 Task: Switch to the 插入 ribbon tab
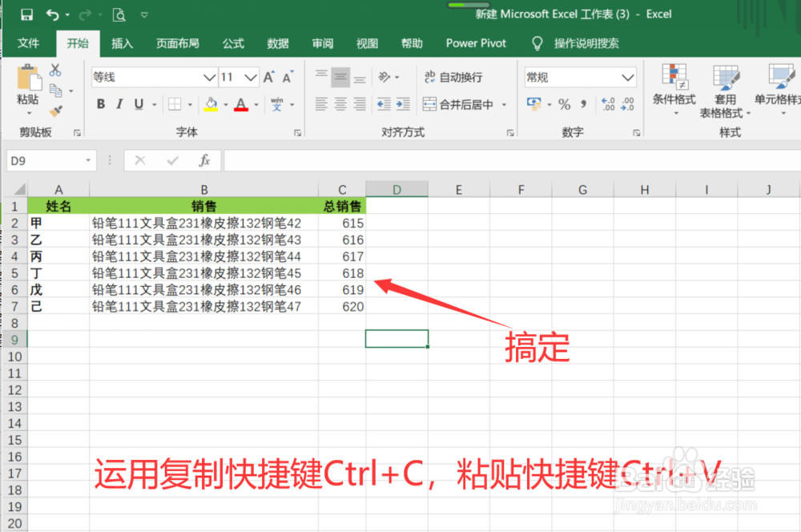coord(122,43)
